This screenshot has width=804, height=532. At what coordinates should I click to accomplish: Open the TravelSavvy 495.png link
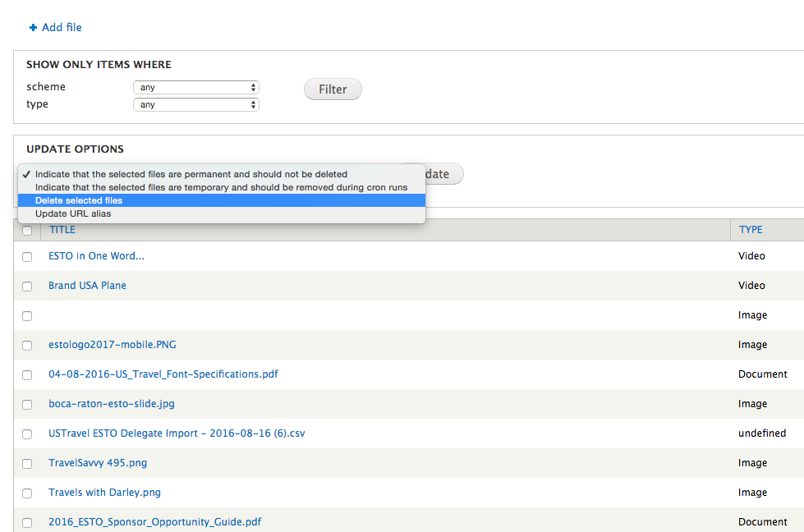[x=98, y=463]
